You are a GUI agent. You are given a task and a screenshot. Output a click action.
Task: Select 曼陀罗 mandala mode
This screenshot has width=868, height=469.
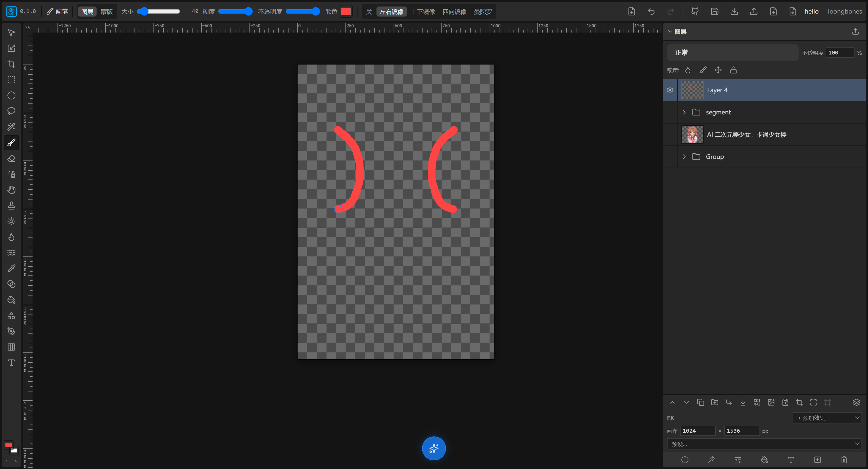tap(483, 11)
